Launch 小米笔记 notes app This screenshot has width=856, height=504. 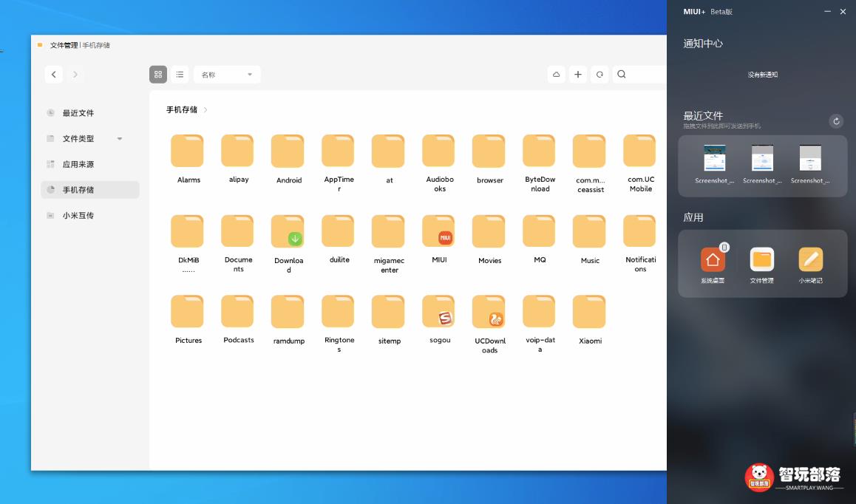[810, 260]
